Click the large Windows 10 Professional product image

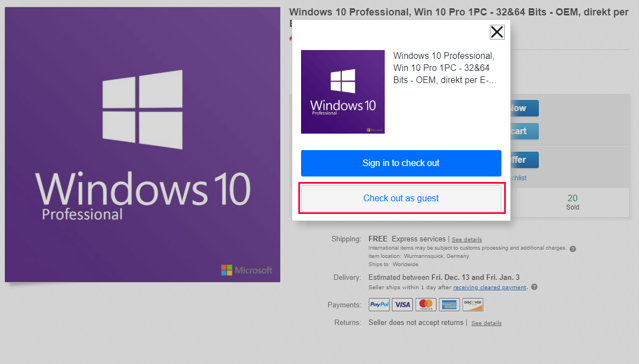tap(143, 145)
